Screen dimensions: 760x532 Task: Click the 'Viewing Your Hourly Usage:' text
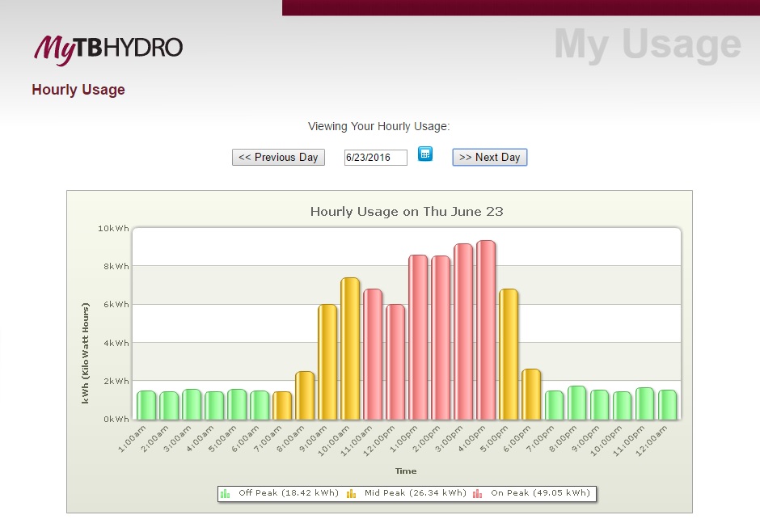(x=379, y=126)
